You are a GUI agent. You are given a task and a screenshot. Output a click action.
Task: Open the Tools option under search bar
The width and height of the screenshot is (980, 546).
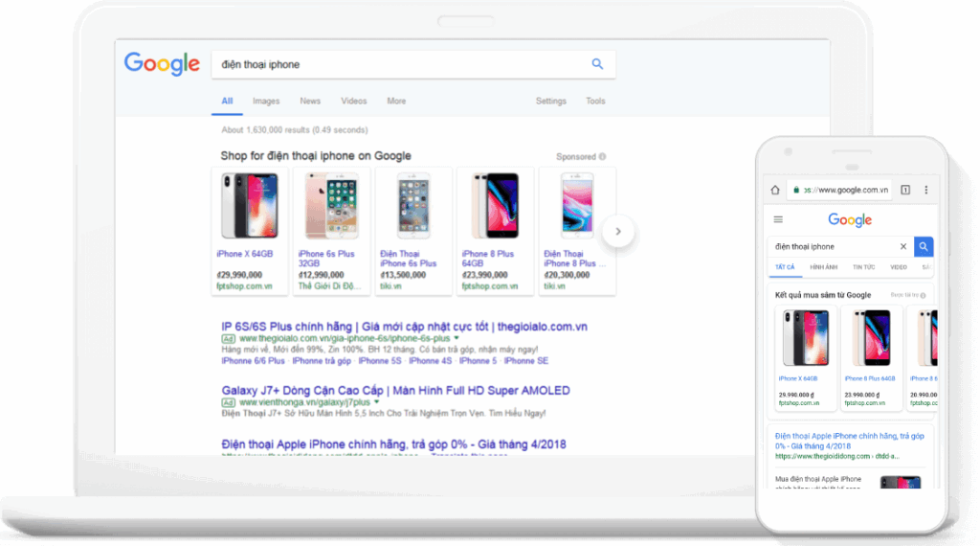tap(595, 101)
